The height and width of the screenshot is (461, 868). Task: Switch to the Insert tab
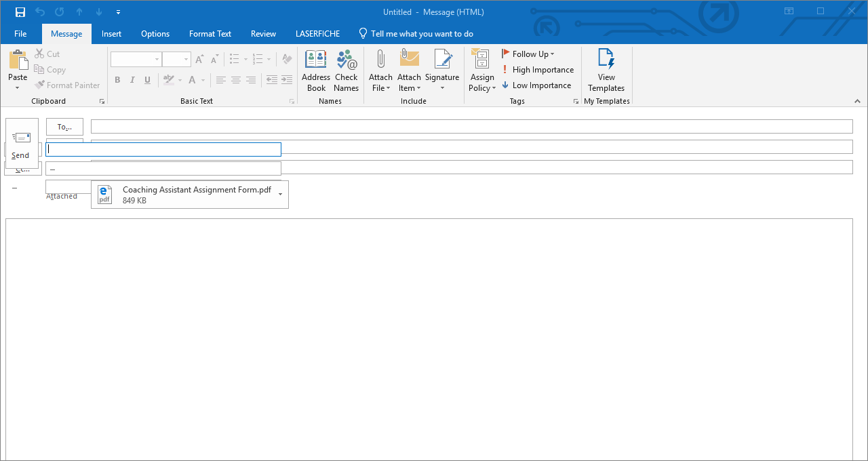(111, 34)
